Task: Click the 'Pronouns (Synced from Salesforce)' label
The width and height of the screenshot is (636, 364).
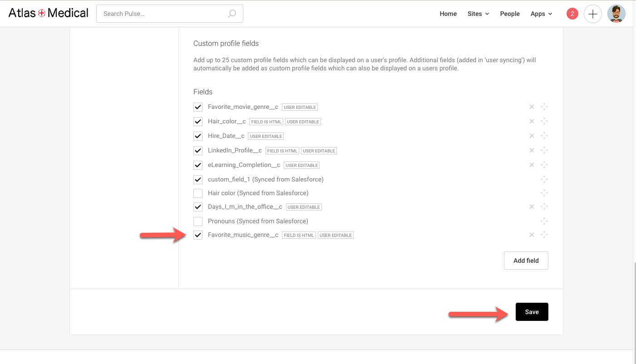Action: (x=258, y=221)
